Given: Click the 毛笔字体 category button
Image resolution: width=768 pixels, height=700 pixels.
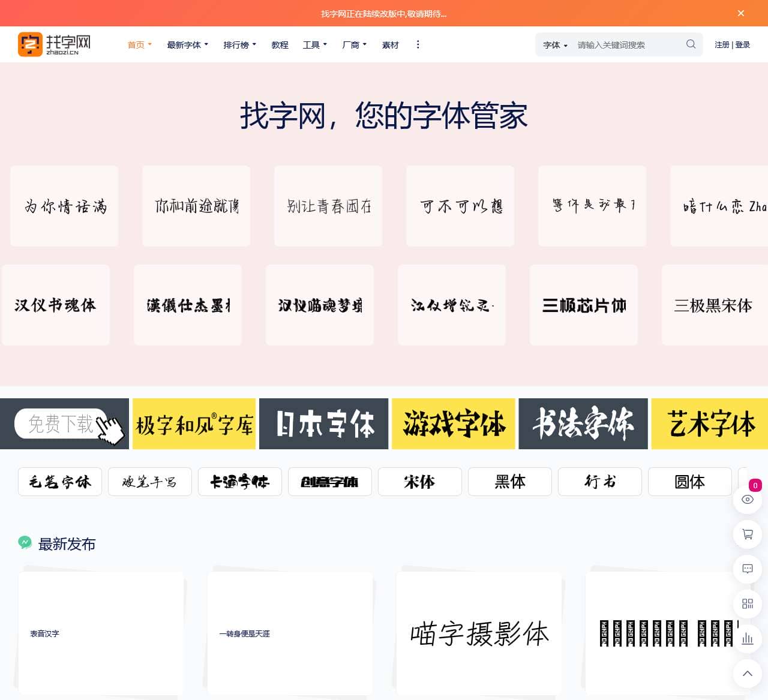Looking at the screenshot, I should (60, 482).
